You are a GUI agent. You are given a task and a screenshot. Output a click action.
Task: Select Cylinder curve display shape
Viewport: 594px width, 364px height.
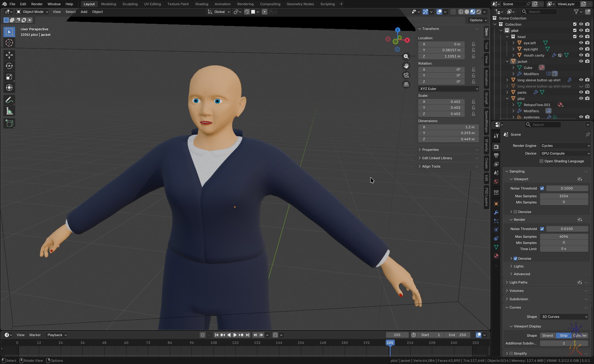click(x=579, y=336)
